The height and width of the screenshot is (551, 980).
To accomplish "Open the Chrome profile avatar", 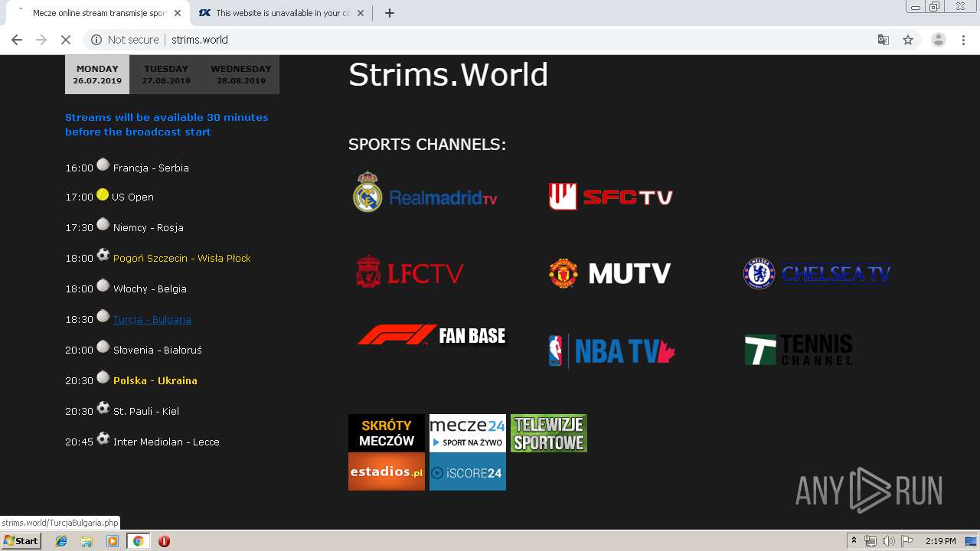I will point(938,40).
